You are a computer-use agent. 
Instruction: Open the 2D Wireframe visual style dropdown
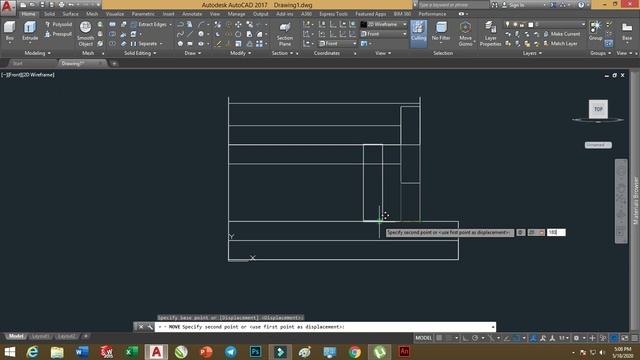pos(384,24)
